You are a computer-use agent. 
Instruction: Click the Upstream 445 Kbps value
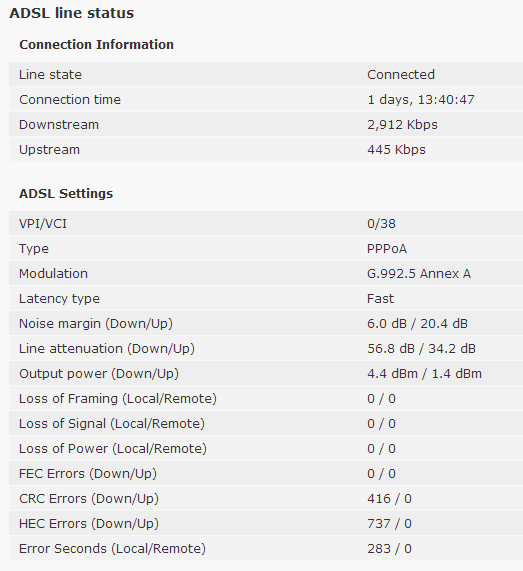tap(396, 150)
